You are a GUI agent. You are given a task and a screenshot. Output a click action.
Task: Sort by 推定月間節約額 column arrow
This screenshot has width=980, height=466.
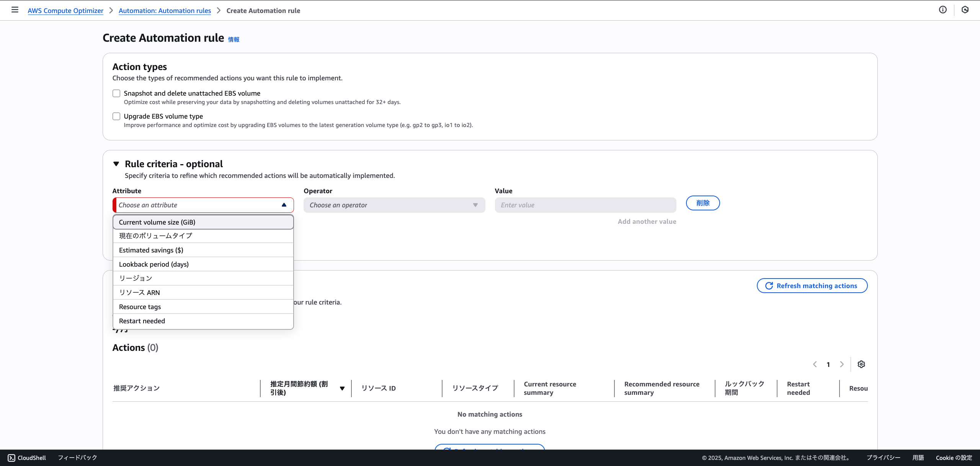click(342, 388)
